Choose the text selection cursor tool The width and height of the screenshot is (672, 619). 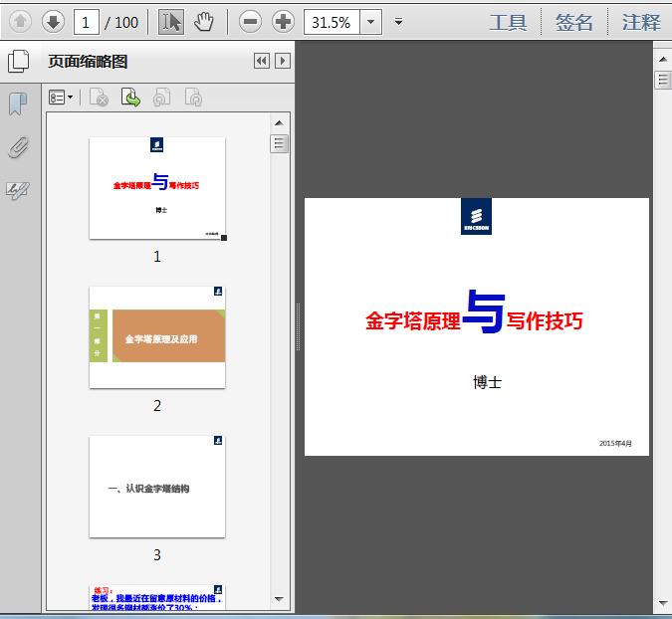[171, 22]
